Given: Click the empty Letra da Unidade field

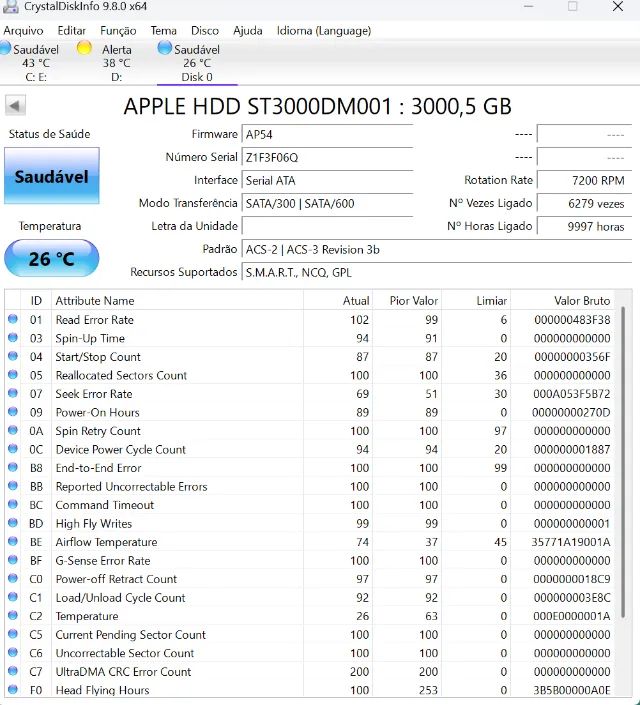Looking at the screenshot, I should (x=327, y=226).
